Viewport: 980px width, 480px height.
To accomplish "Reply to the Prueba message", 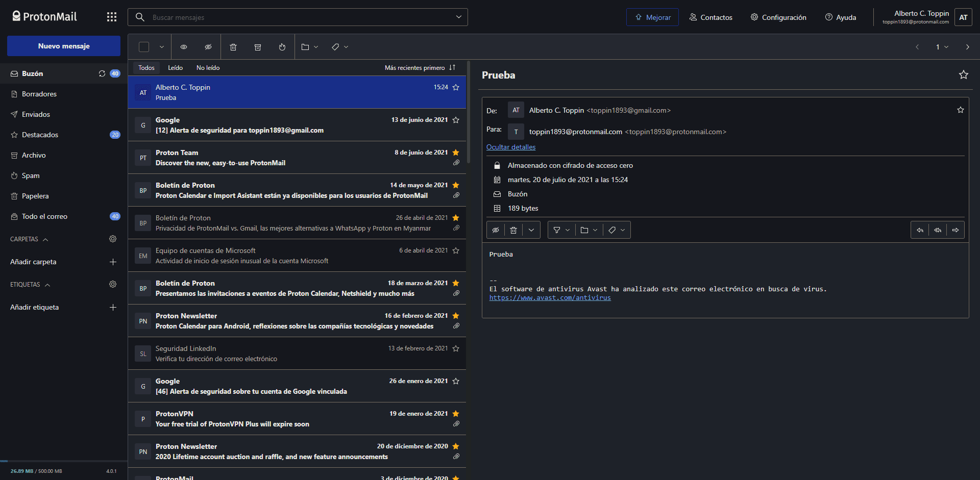I will (x=920, y=230).
